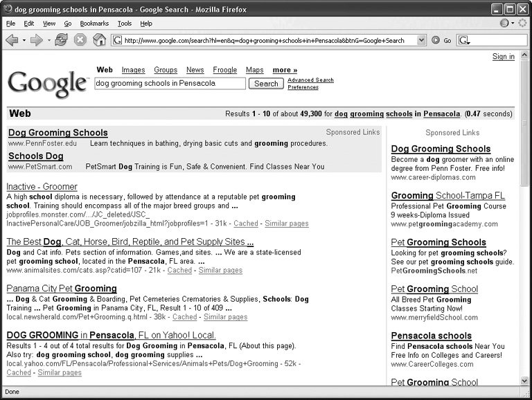Click the Back arrow navigation button
The width and height of the screenshot is (532, 400).
pos(12,40)
